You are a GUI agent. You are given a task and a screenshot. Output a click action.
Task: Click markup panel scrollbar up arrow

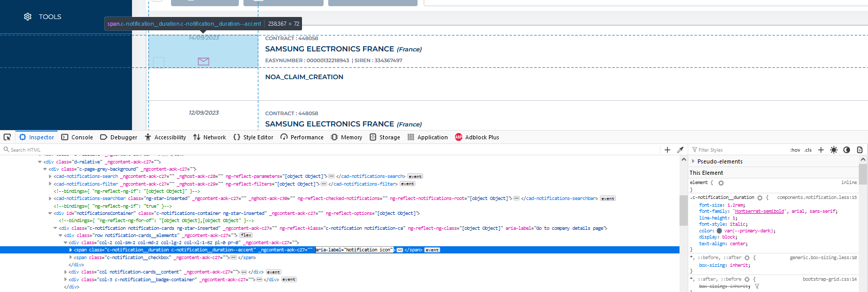pyautogui.click(x=683, y=159)
